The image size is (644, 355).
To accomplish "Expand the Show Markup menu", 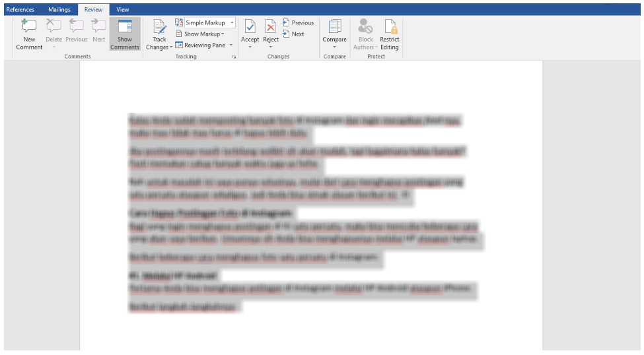I will (200, 34).
